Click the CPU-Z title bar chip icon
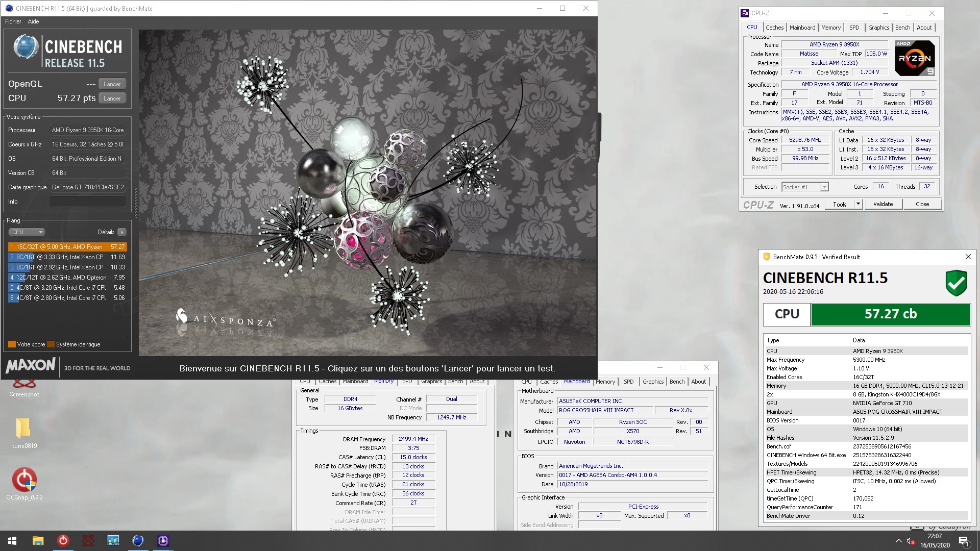 click(x=745, y=13)
